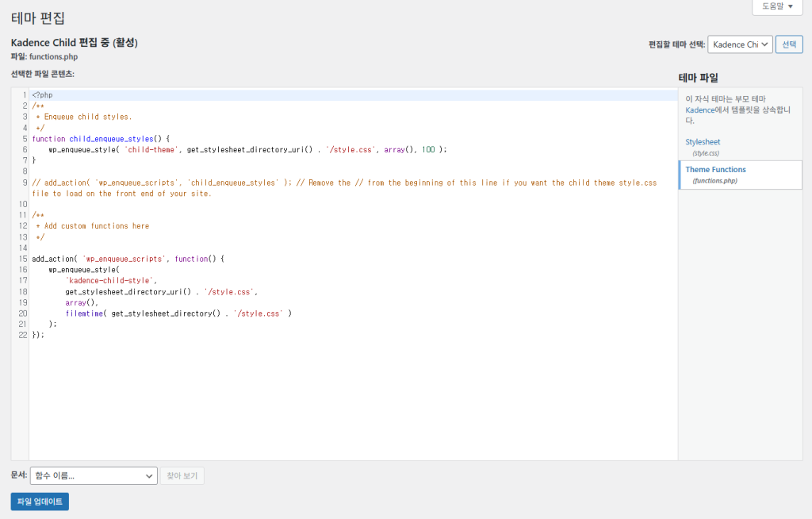
Task: Open the 도움말 help dropdown tab
Action: click(777, 6)
